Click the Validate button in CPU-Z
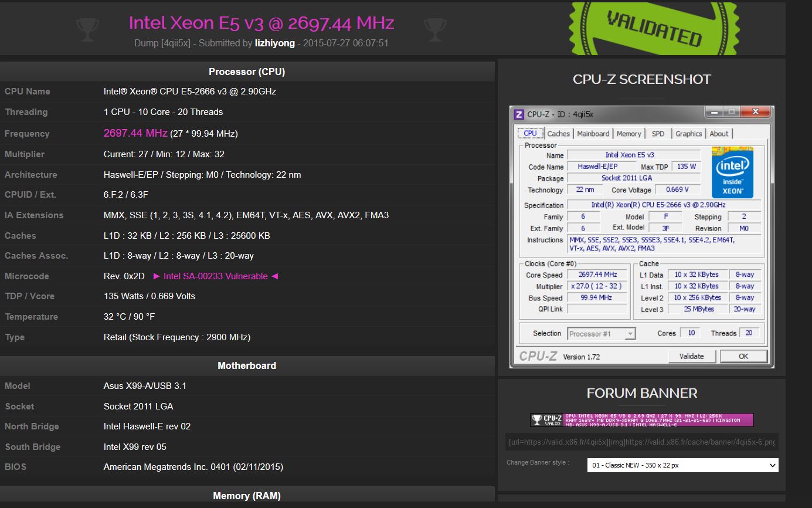Image resolution: width=812 pixels, height=508 pixels. click(x=691, y=356)
